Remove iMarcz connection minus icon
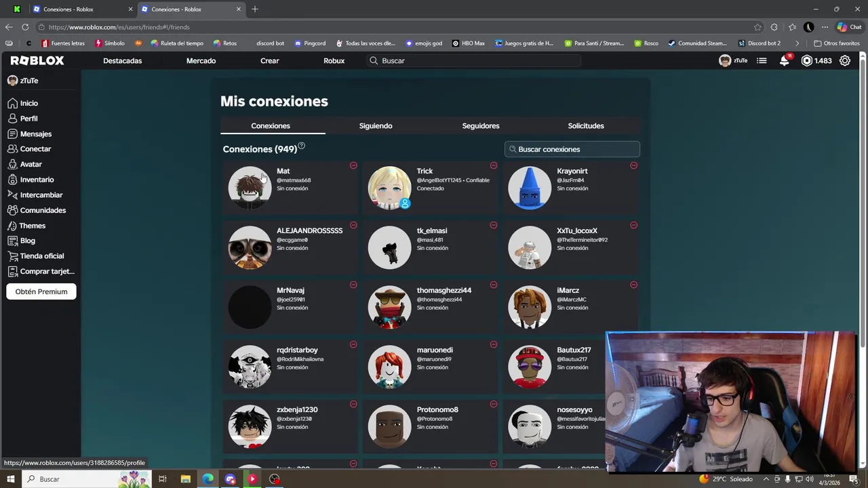 [633, 285]
